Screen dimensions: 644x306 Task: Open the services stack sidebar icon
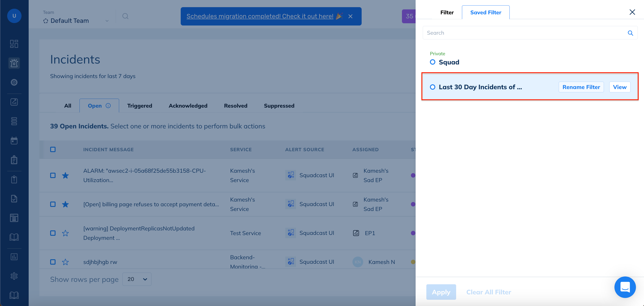click(x=14, y=121)
